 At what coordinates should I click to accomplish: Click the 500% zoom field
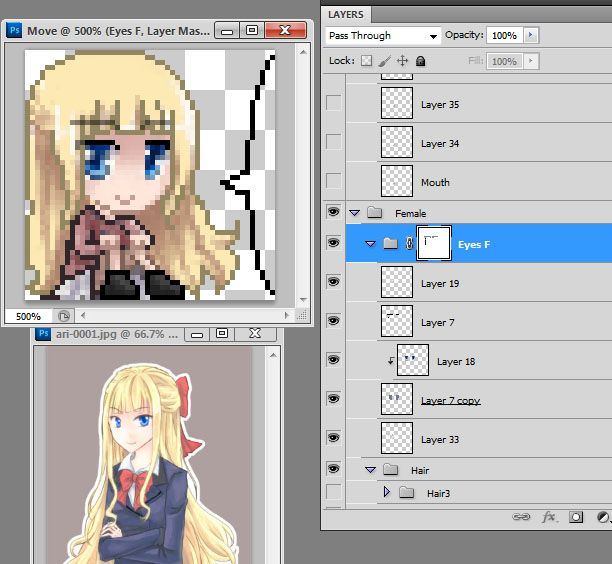click(28, 316)
